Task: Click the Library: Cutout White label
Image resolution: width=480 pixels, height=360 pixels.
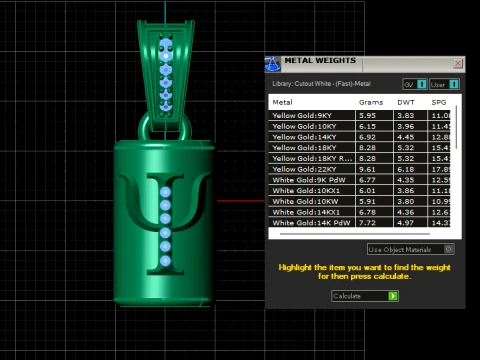Action: pyautogui.click(x=321, y=84)
